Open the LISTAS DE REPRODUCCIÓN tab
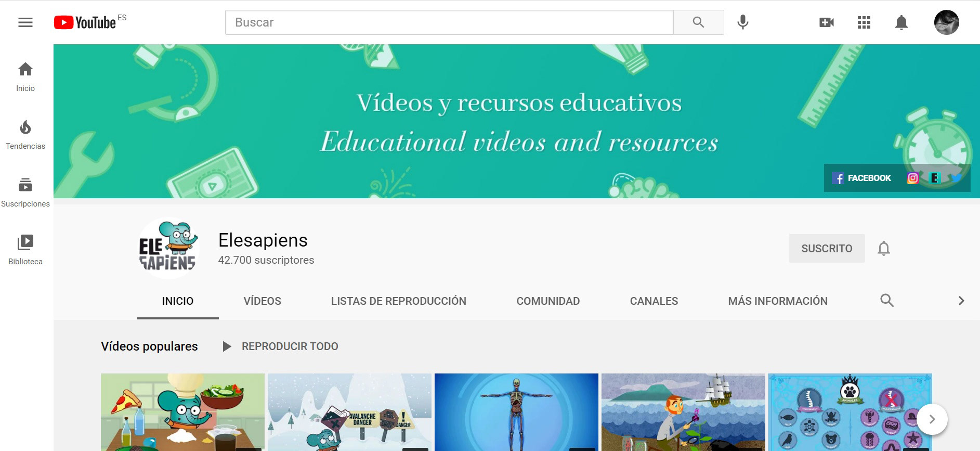 [x=399, y=301]
